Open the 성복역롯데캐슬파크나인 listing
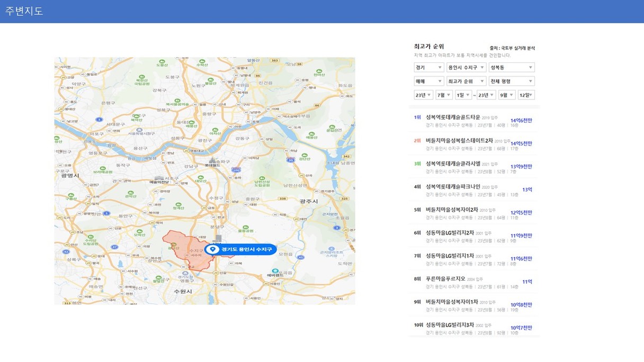 click(474, 190)
